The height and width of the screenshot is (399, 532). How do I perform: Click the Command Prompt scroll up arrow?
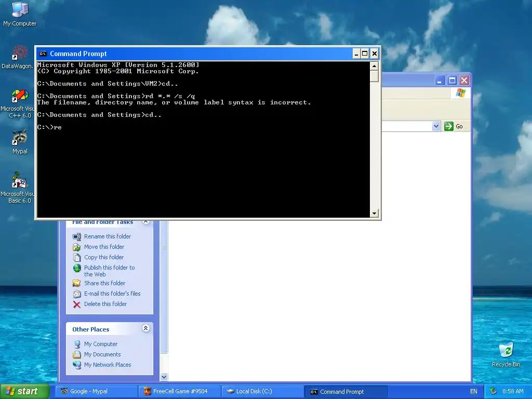pos(374,66)
